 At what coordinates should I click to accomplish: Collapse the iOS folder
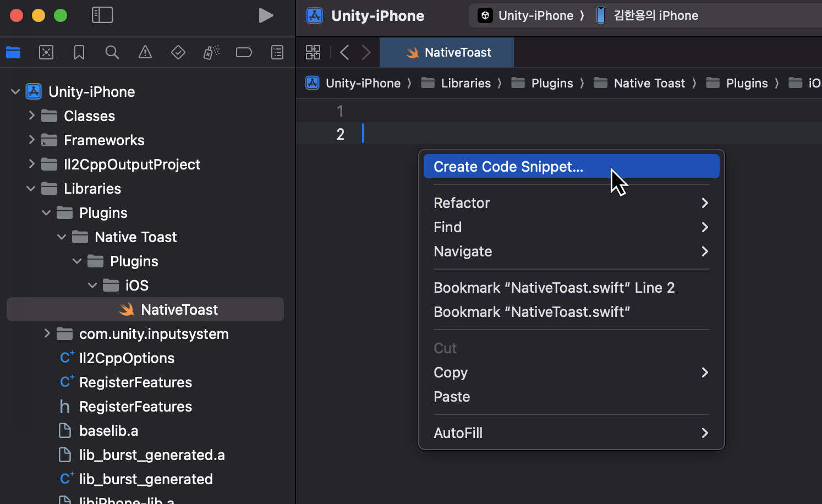(92, 285)
